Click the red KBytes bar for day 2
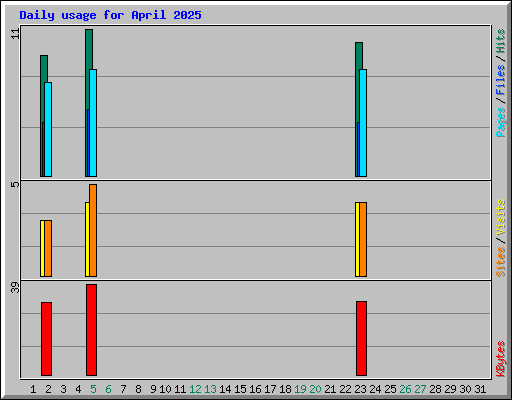Screen dimensions: 512x400 click(46, 339)
